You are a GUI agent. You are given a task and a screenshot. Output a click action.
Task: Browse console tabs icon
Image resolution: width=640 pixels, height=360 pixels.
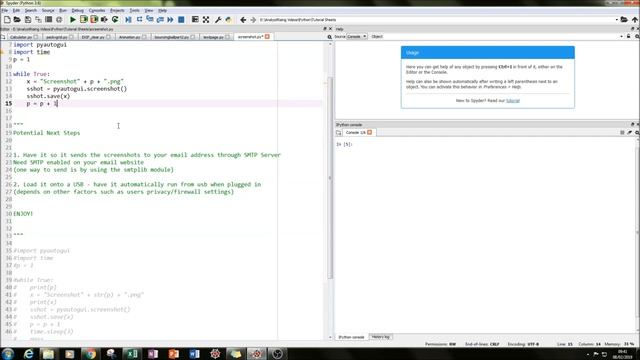click(x=339, y=133)
